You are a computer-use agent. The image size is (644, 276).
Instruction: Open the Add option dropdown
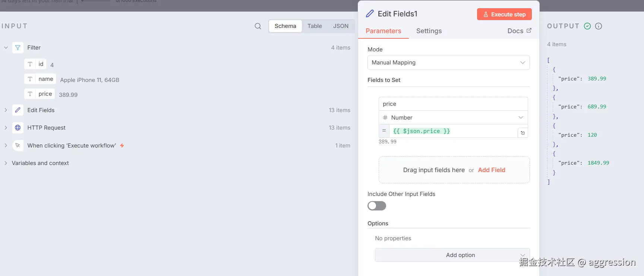pos(452,255)
